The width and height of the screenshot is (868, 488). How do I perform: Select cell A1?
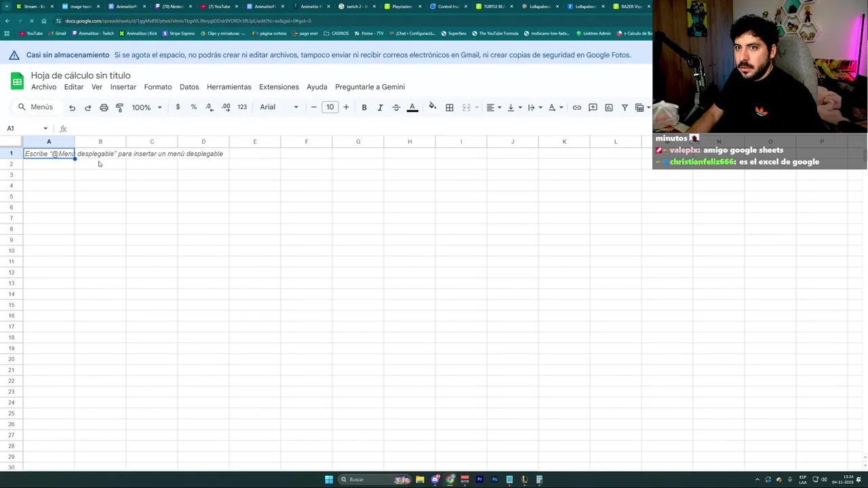49,153
